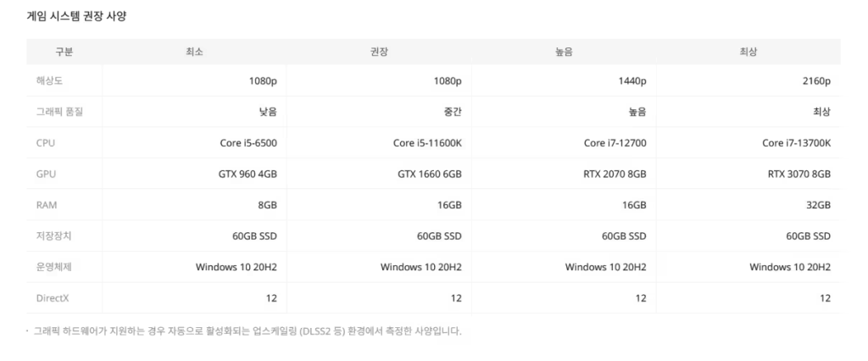Click the 그래픽 품질 row label
Image resolution: width=868 pixels, height=361 pixels.
tap(60, 112)
